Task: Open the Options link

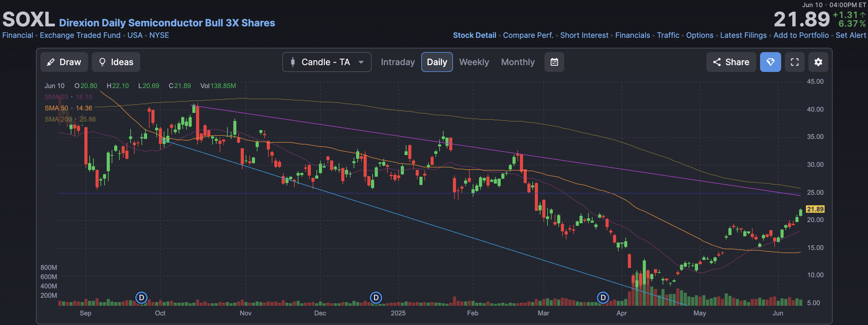Action: pyautogui.click(x=700, y=35)
